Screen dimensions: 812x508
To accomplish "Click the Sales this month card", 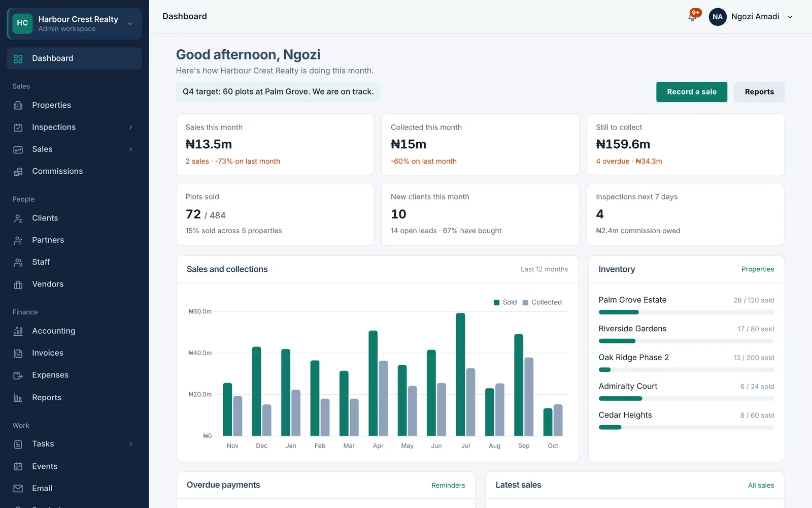I will (x=275, y=145).
